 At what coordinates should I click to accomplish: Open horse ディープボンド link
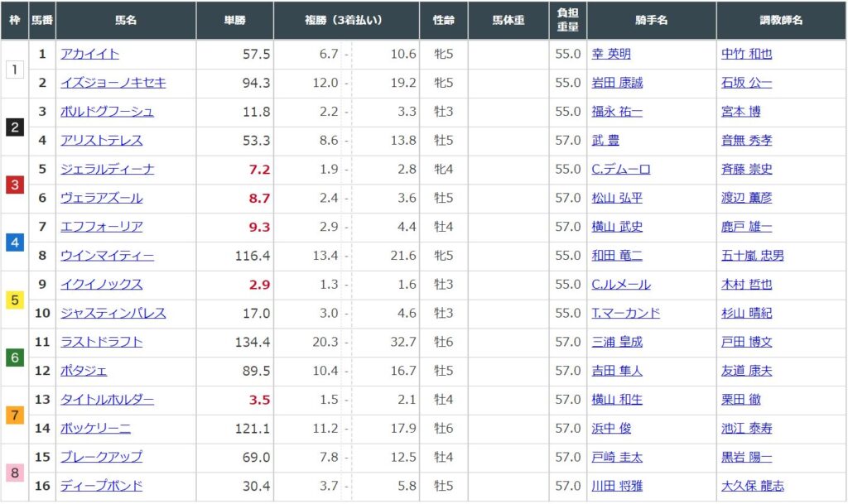tap(102, 486)
